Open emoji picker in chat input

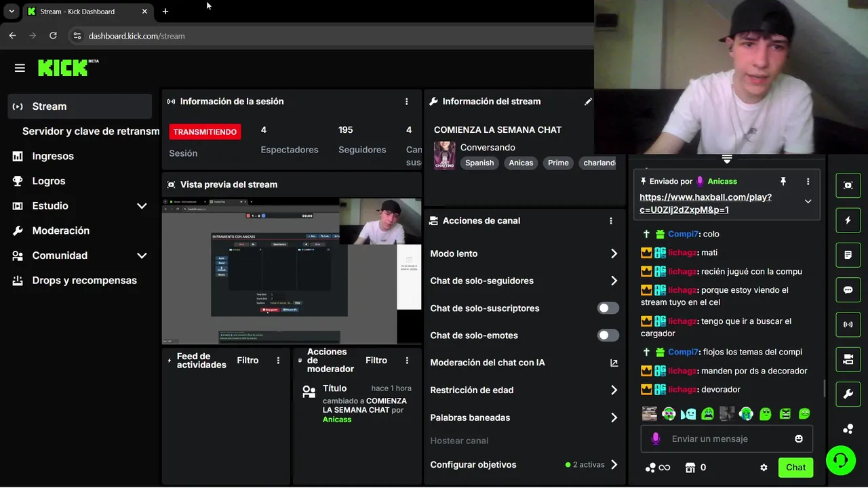coord(799,439)
